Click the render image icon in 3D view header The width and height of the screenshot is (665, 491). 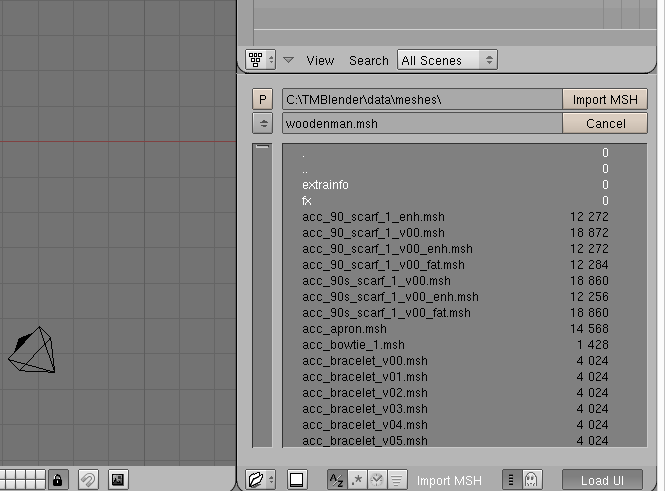(x=118, y=480)
